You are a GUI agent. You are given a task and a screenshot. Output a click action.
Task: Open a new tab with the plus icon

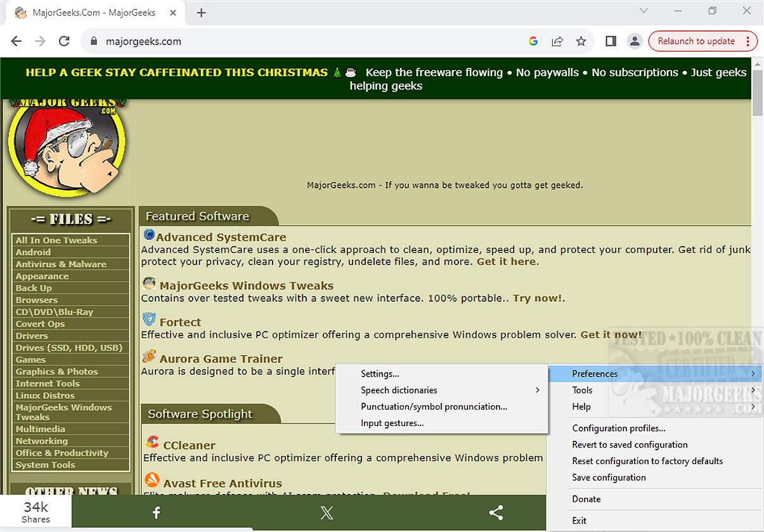pos(202,13)
